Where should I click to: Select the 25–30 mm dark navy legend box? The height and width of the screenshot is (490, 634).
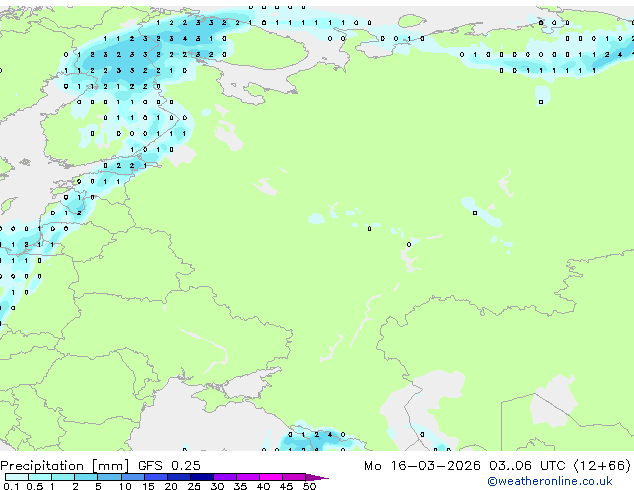coord(202,477)
